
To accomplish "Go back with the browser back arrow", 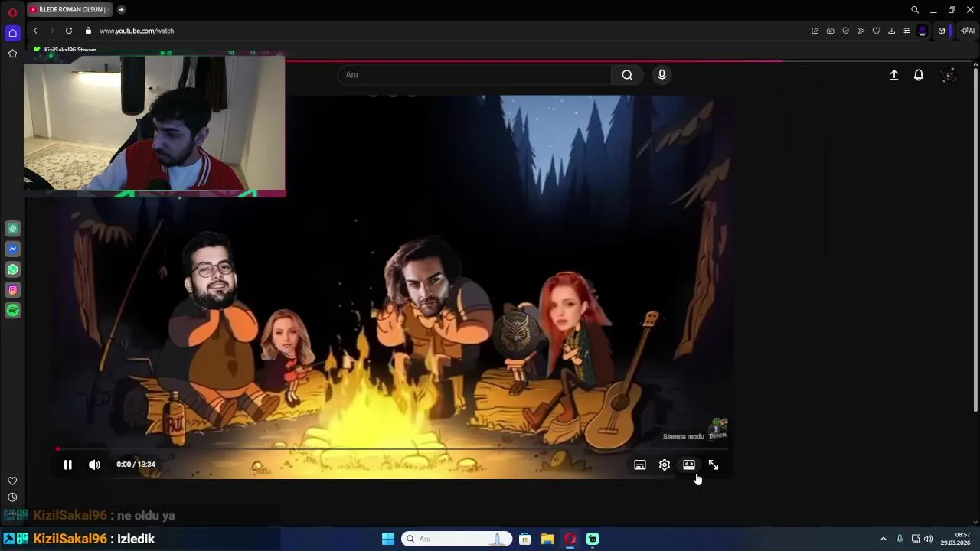I will (35, 31).
